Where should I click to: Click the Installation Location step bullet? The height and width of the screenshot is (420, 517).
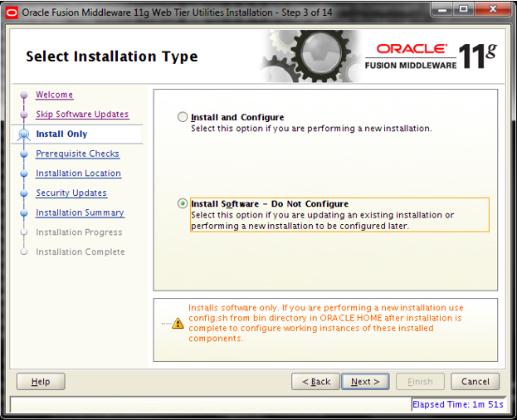24,173
